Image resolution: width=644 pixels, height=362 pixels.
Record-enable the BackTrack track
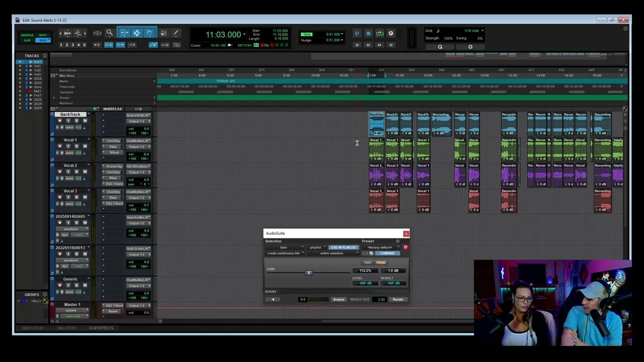click(60, 121)
